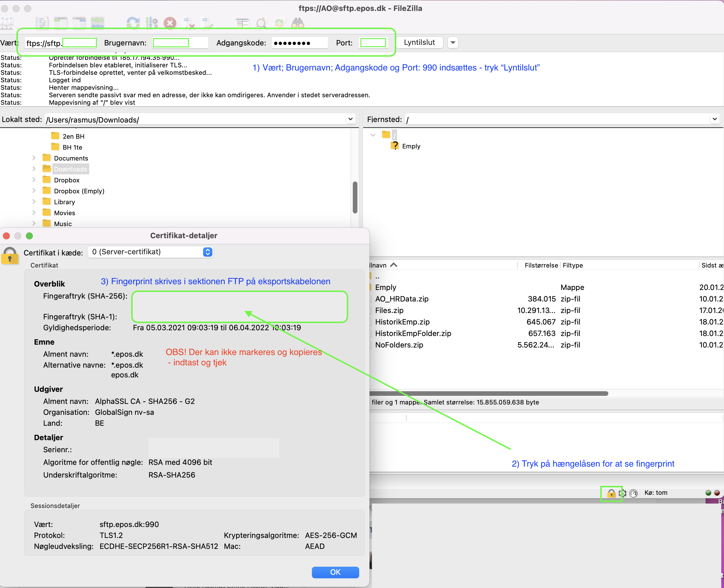The height and width of the screenshot is (588, 724).
Task: Refresh the file and folder lists
Action: click(x=134, y=23)
